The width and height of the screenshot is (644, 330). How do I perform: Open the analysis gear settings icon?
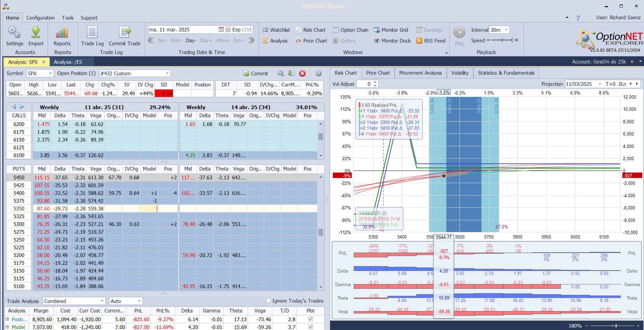(318, 73)
